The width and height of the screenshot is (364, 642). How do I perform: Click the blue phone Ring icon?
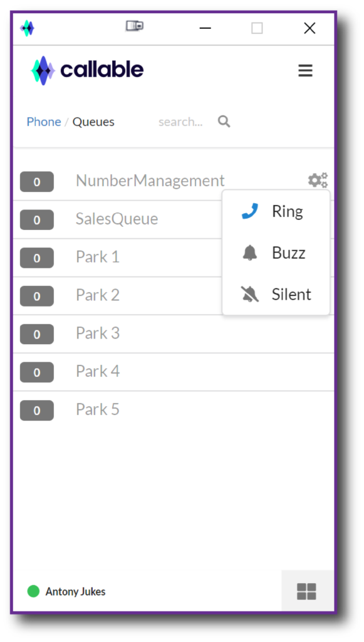click(x=249, y=211)
